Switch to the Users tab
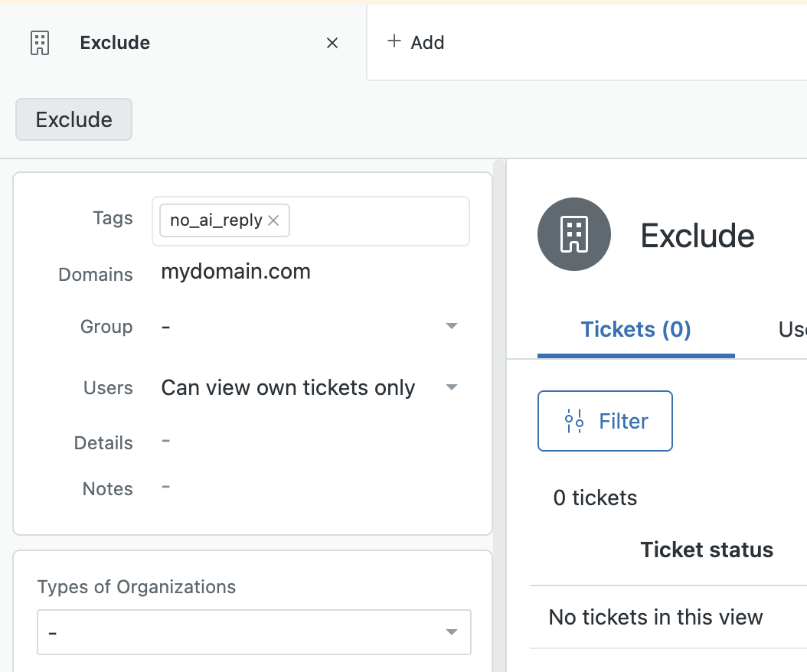 (792, 329)
